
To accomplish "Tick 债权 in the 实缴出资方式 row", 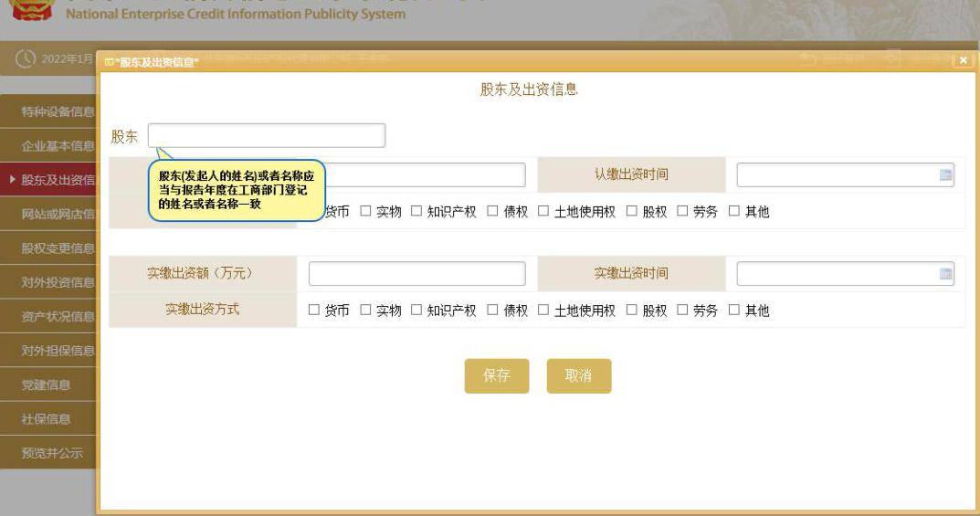I will 492,310.
